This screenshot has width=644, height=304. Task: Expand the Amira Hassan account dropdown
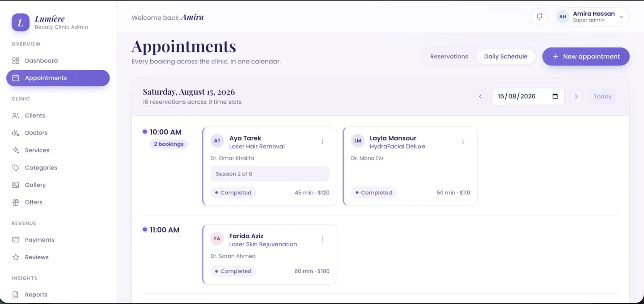(x=591, y=17)
